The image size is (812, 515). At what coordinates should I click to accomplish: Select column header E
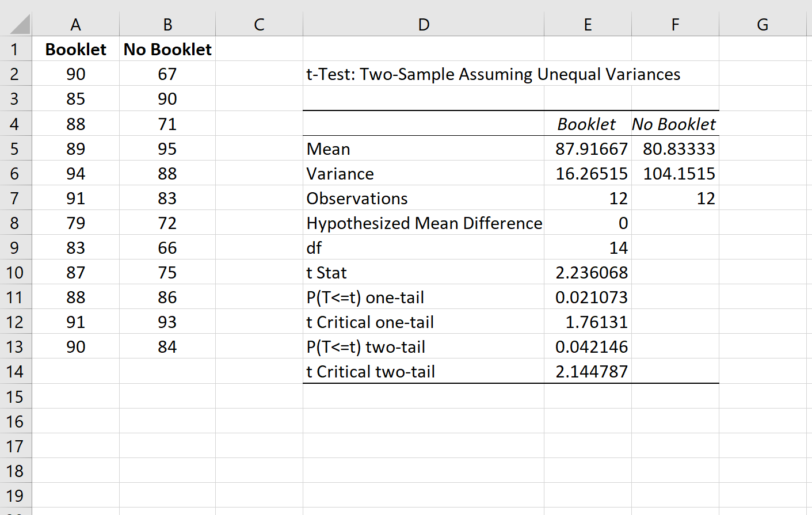(588, 24)
